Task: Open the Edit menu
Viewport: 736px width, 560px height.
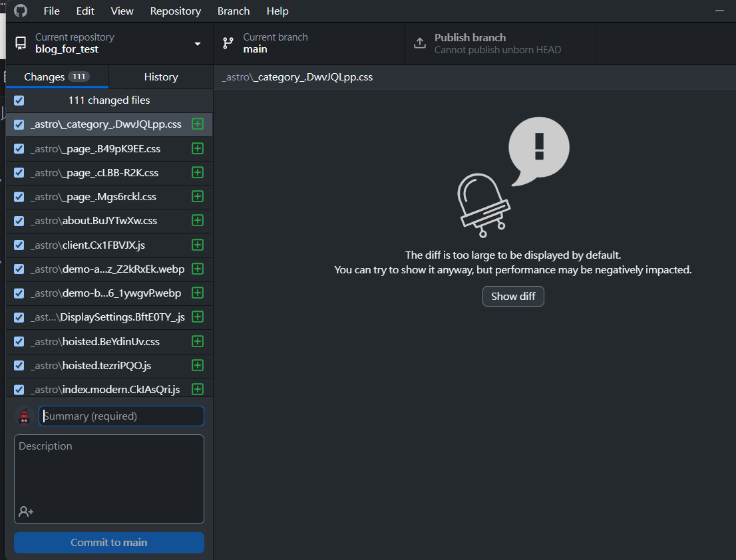Action: [x=85, y=11]
